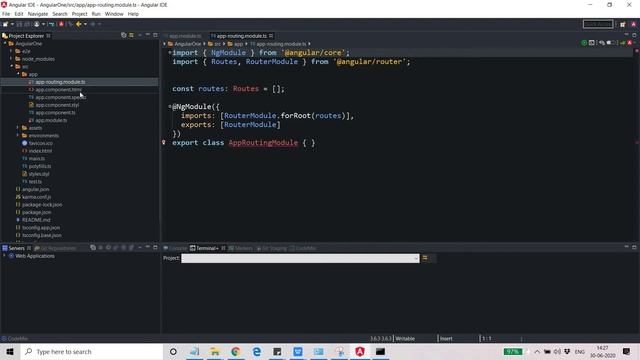The width and height of the screenshot is (640, 360).
Task: Expand the Web Applications server node
Action: 5,256
